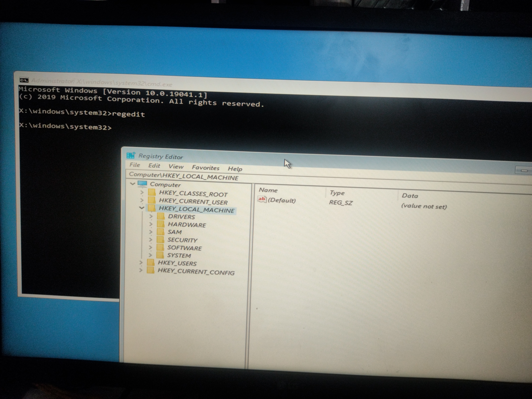The image size is (532, 399).
Task: Select the SECURITY key
Action: coord(182,240)
